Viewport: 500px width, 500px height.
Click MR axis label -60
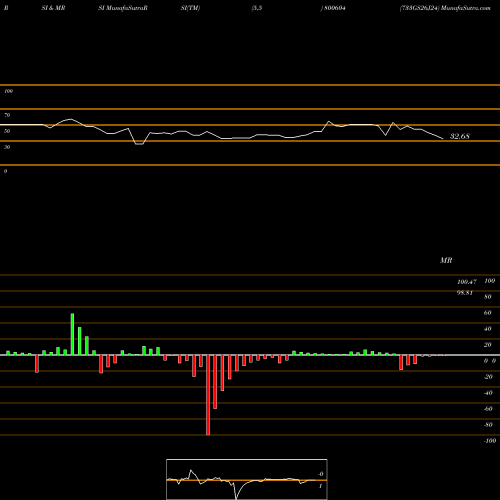(488, 409)
